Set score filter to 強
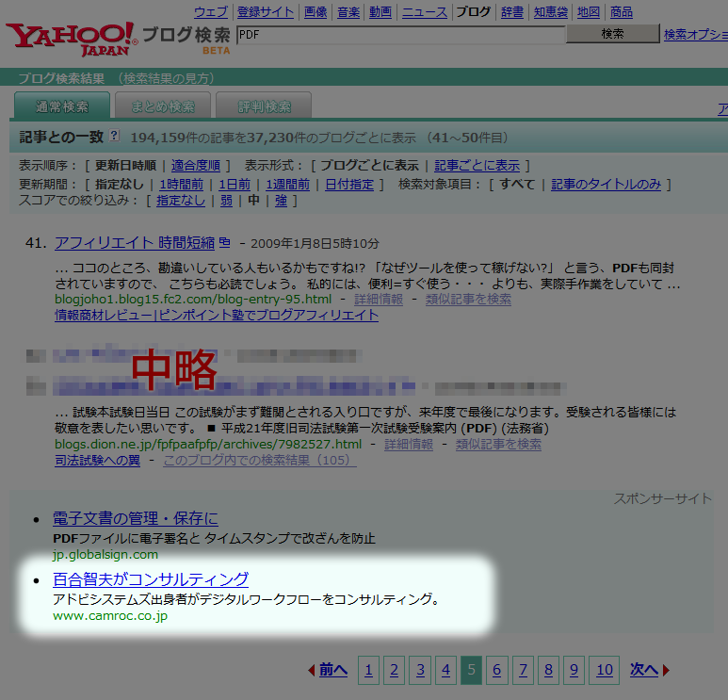The image size is (728, 700). pos(281,201)
